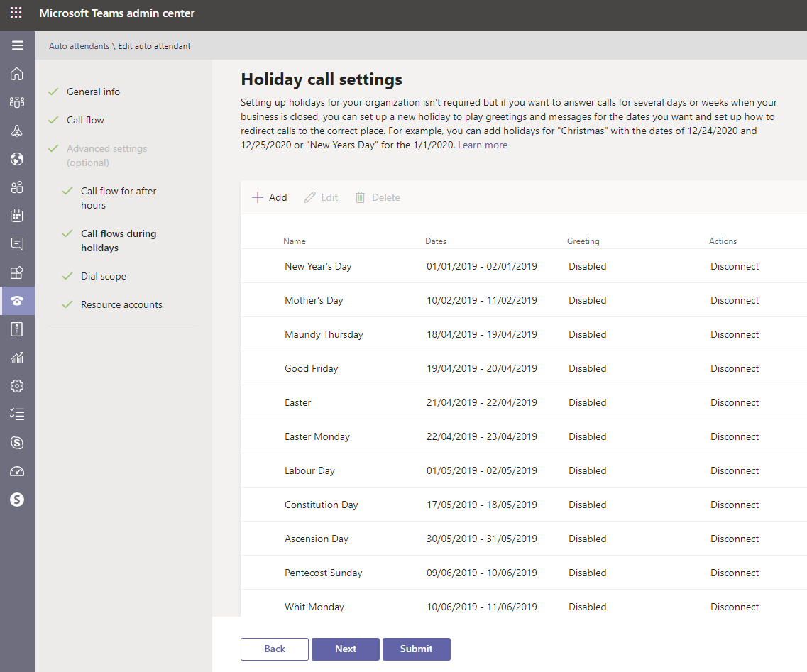This screenshot has height=672, width=807.
Task: Click the Users icon in navigation rail
Action: pos(18,187)
